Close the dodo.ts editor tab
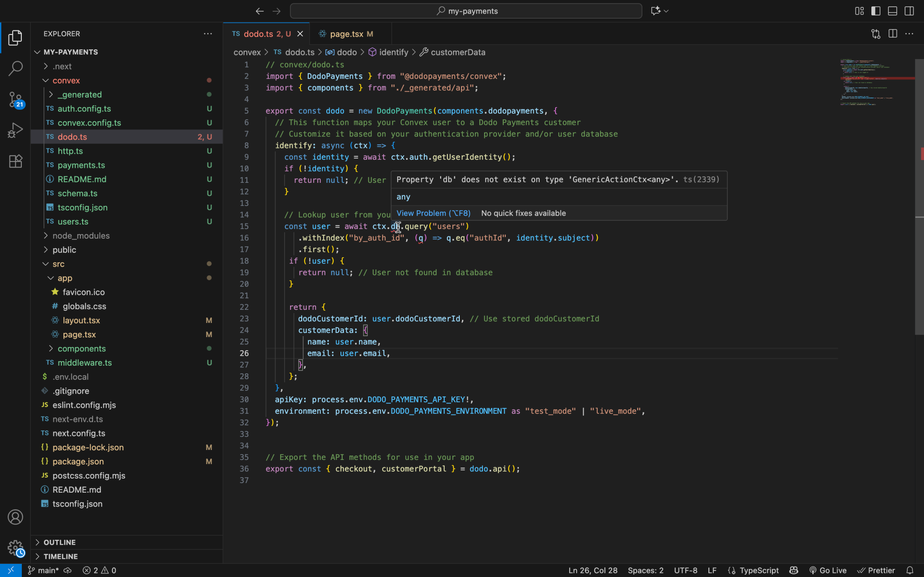Screen dimensions: 924x577 [x=300, y=34]
